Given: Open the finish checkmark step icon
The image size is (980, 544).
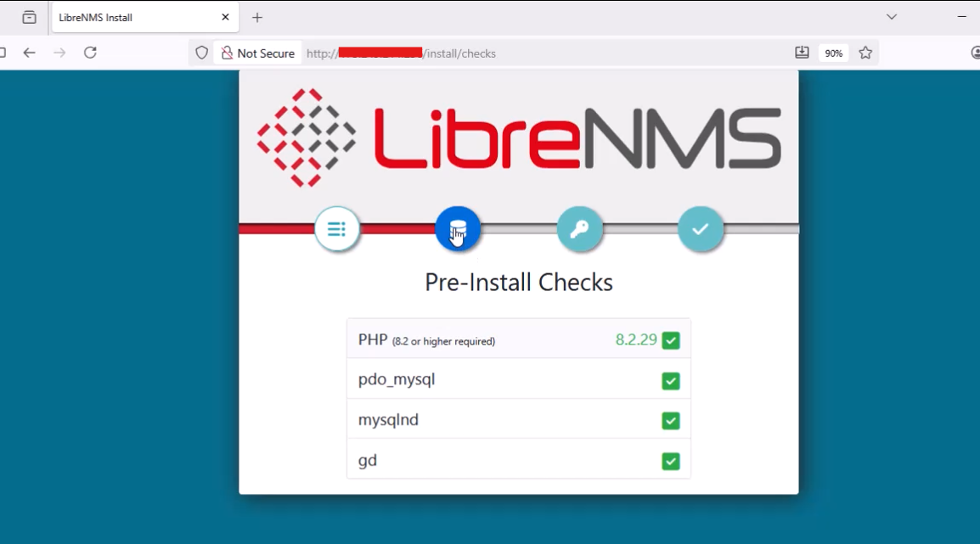Looking at the screenshot, I should [x=701, y=228].
